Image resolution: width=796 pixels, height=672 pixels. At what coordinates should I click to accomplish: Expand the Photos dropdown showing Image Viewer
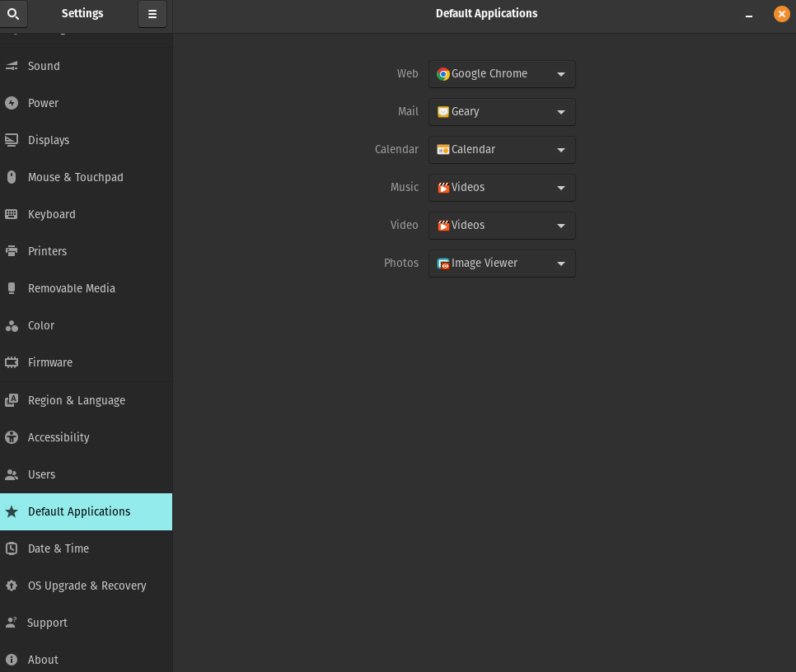pos(502,264)
